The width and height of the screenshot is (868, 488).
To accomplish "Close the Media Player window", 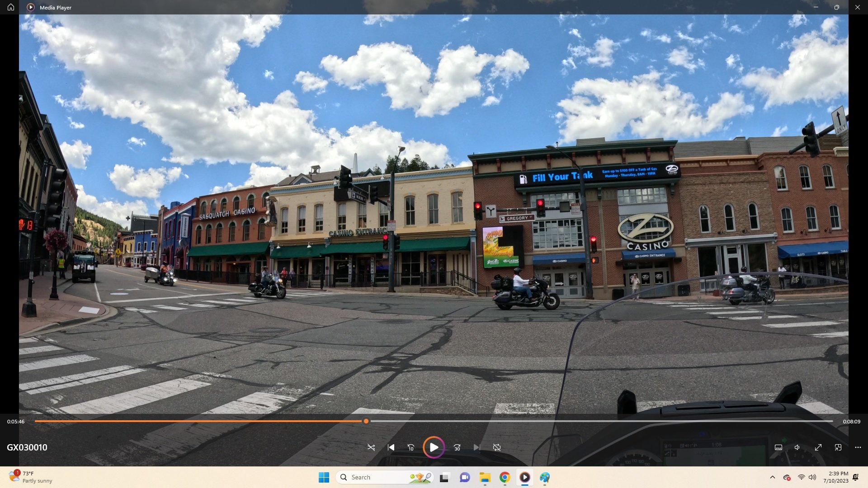I will point(858,7).
